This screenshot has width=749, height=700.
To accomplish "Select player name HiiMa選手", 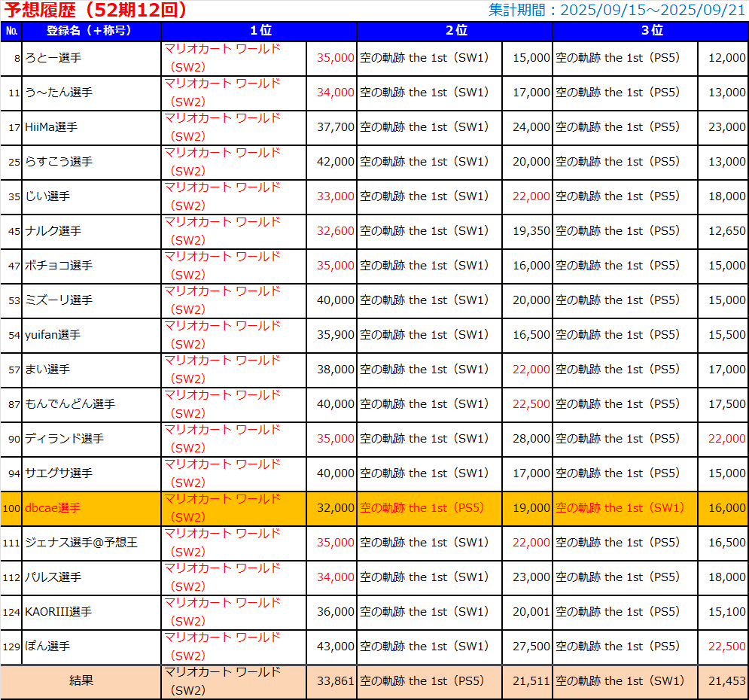I will click(x=50, y=127).
